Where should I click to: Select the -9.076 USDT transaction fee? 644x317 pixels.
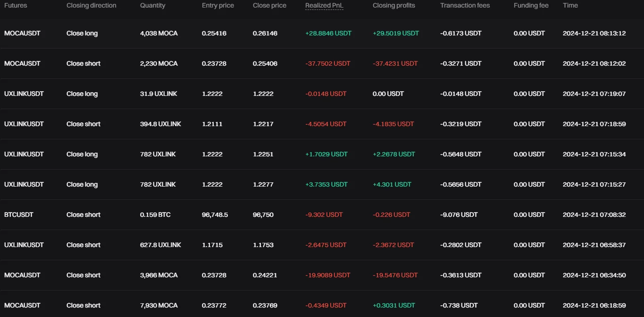(459, 215)
